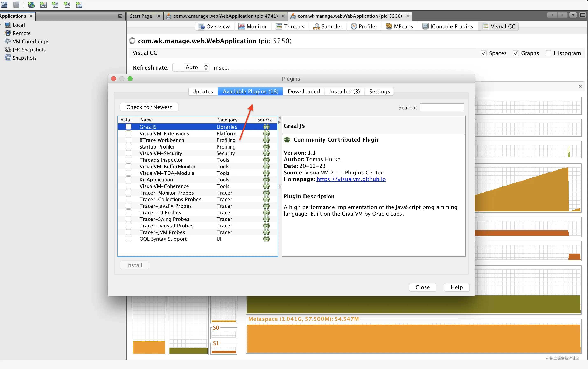Click the source icon in GraalJS row
The height and width of the screenshot is (369, 588).
(x=266, y=127)
